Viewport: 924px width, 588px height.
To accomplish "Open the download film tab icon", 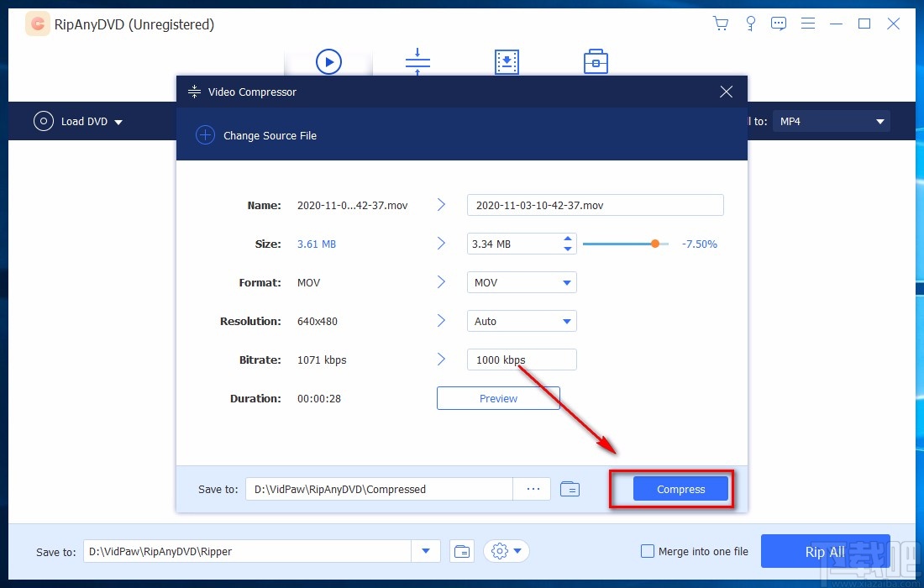I will (x=507, y=62).
